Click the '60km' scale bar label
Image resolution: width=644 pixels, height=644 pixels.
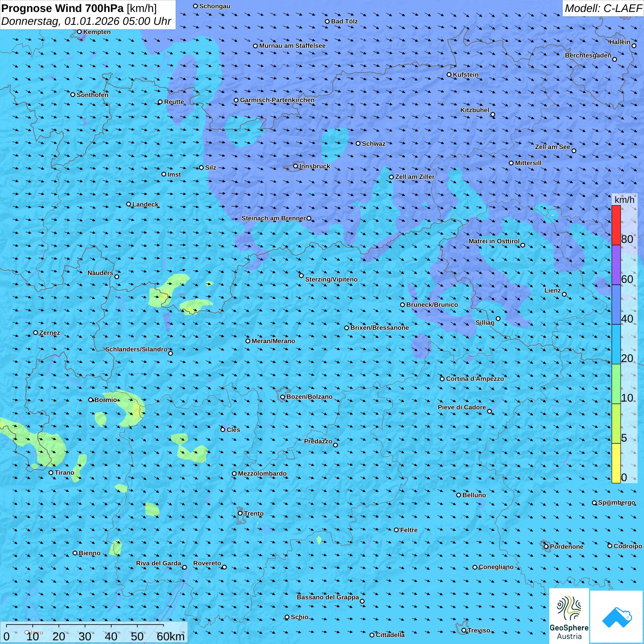(171, 636)
